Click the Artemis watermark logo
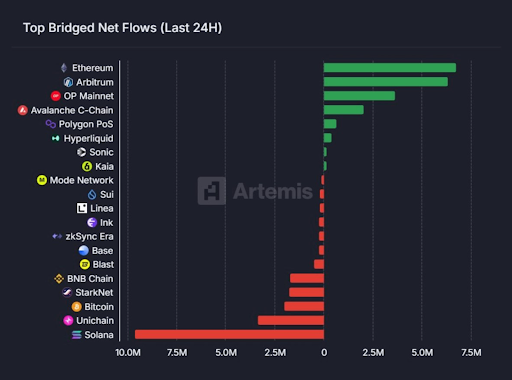The height and width of the screenshot is (380, 512). click(x=212, y=191)
